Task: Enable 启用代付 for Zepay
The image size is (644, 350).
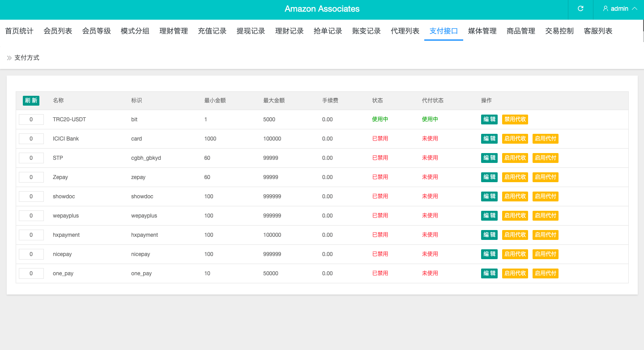Action: [545, 177]
